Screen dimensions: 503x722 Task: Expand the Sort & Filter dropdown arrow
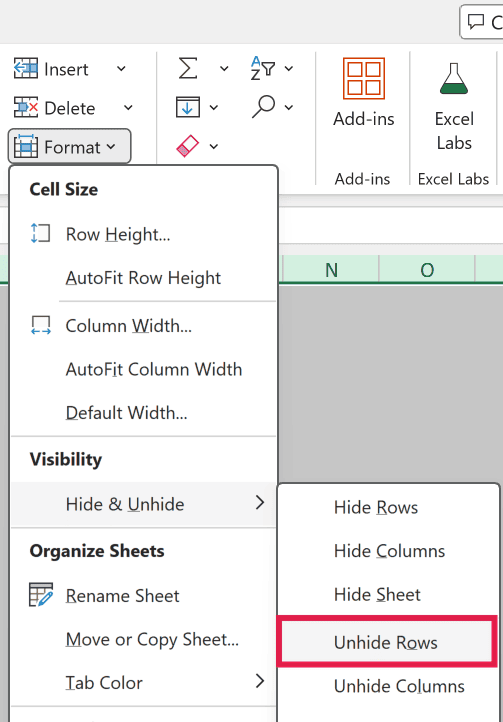289,69
